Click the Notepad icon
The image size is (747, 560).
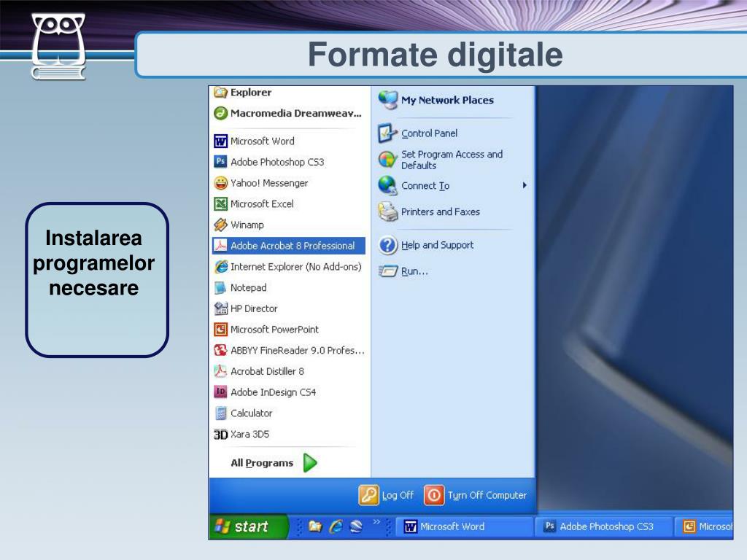pos(220,287)
